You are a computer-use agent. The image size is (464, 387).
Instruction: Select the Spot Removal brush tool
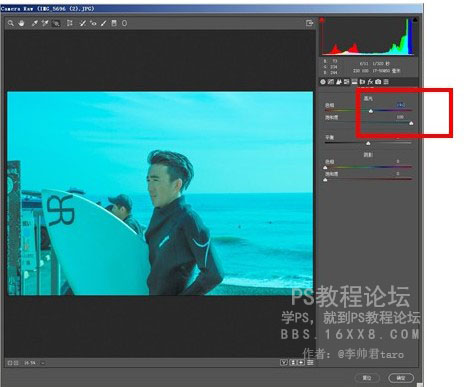pos(83,23)
